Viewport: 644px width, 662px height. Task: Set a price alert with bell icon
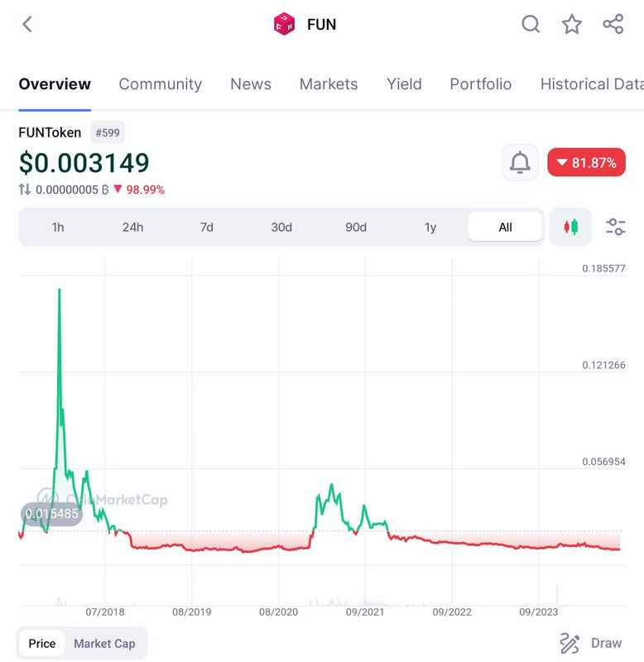520,162
